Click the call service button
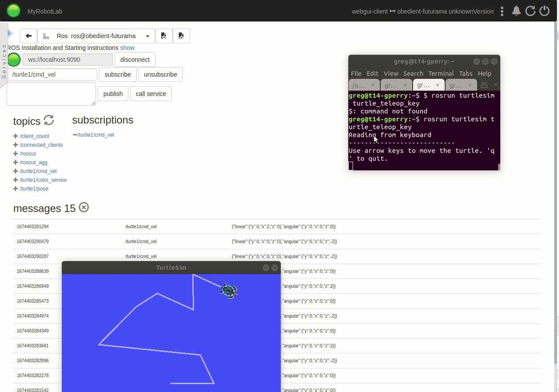The height and width of the screenshot is (392, 559). tap(151, 94)
